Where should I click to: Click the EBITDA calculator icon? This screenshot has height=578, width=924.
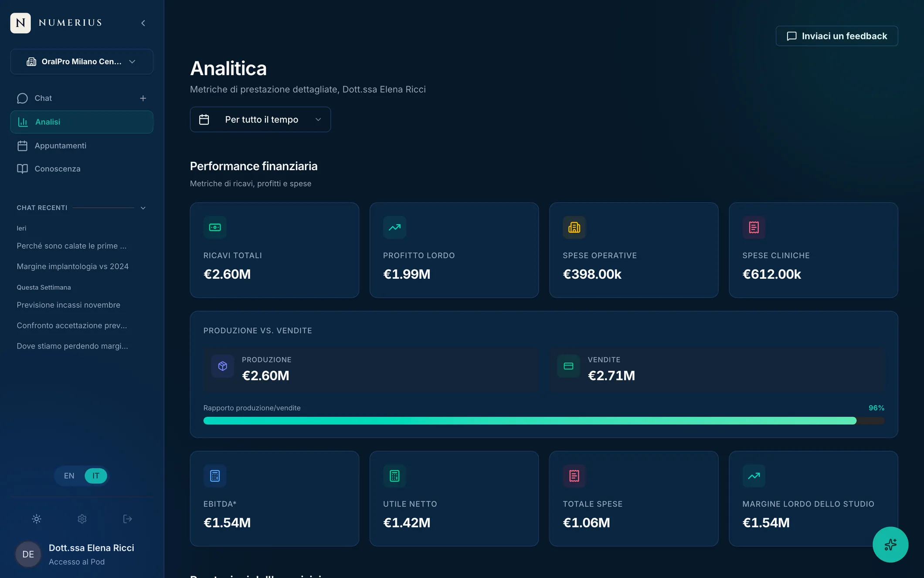pyautogui.click(x=215, y=476)
